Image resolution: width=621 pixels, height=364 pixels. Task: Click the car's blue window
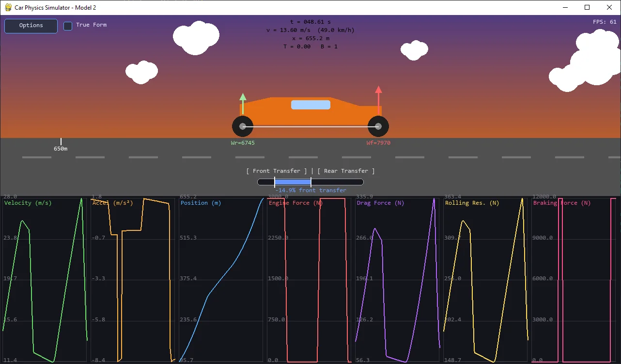pos(310,105)
